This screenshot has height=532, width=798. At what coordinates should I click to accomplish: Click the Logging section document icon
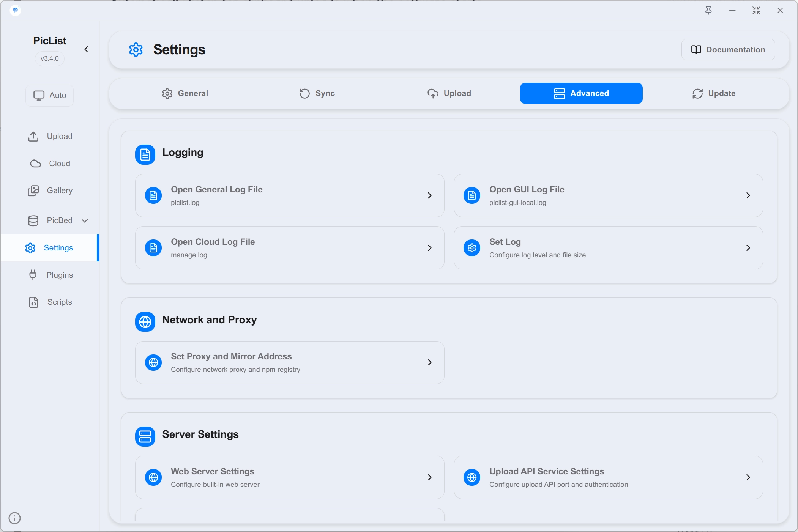click(145, 154)
